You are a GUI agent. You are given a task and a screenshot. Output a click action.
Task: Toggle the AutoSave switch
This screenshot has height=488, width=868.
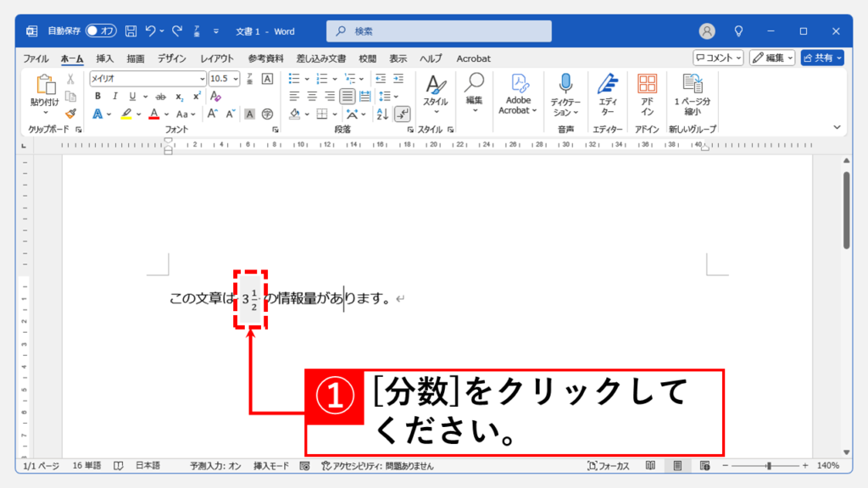click(101, 31)
